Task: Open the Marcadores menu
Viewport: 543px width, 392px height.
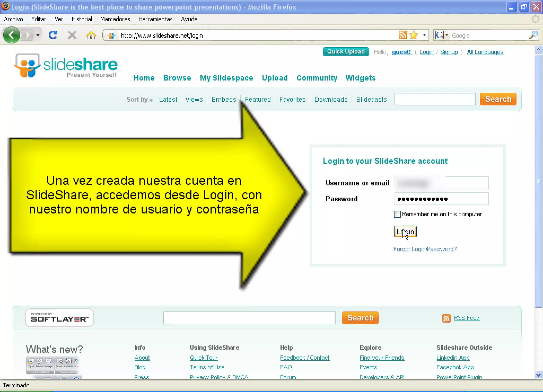Action: point(115,19)
